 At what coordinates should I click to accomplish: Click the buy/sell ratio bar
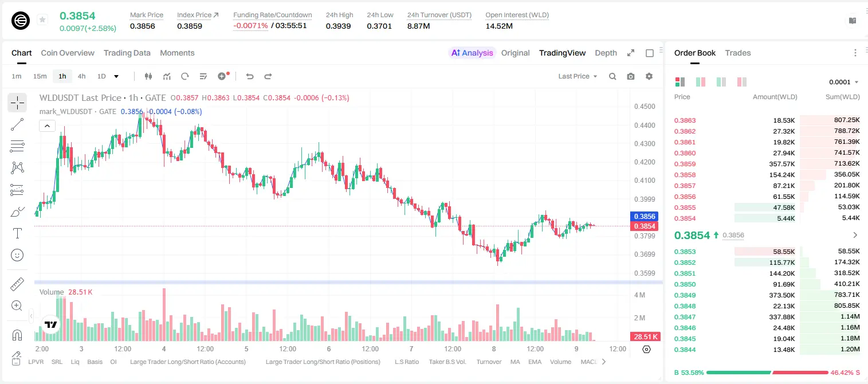768,373
